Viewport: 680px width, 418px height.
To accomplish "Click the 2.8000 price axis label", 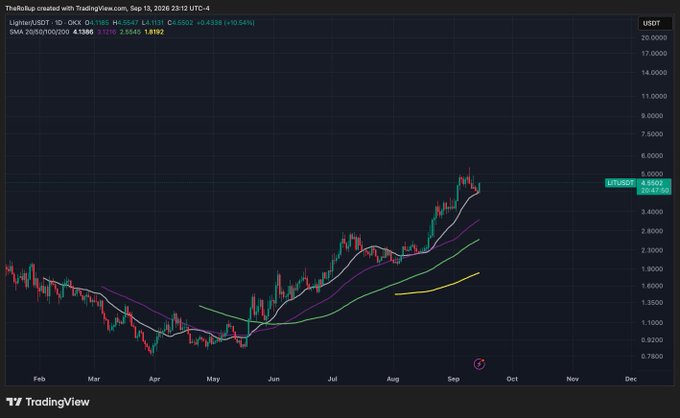I will pyautogui.click(x=652, y=231).
